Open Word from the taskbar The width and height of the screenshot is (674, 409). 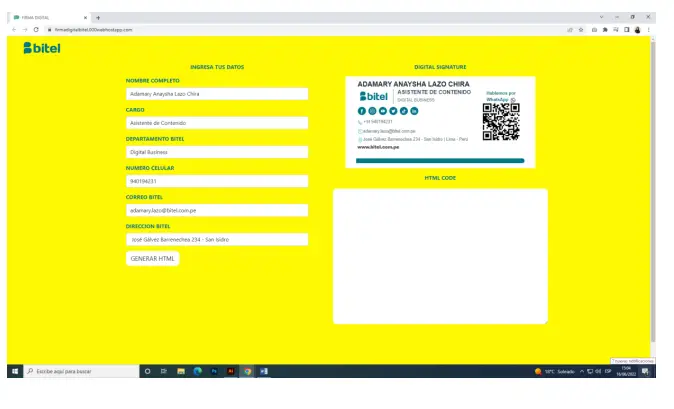tap(264, 371)
